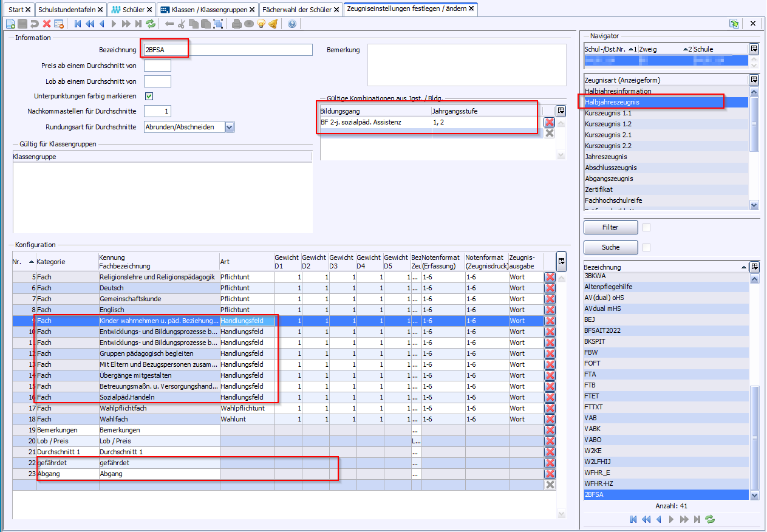Toggle 'Unterpunktungen farbig markieren' checkbox
The height and width of the screenshot is (532, 767).
pyautogui.click(x=149, y=96)
